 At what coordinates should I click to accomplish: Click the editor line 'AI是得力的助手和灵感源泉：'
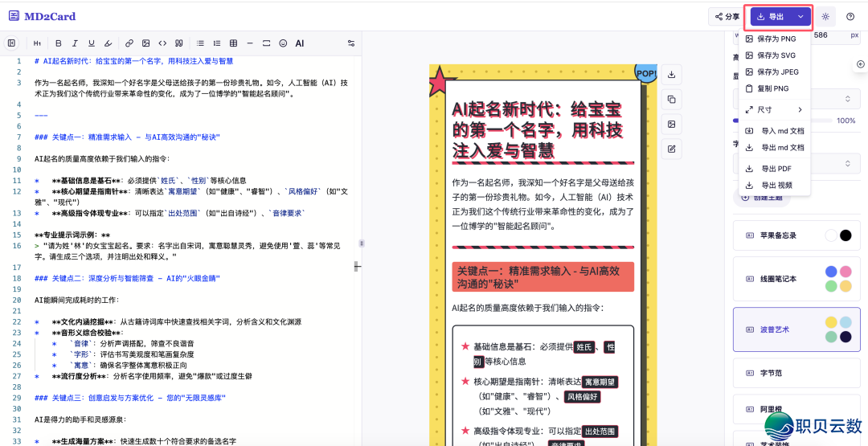(x=80, y=419)
